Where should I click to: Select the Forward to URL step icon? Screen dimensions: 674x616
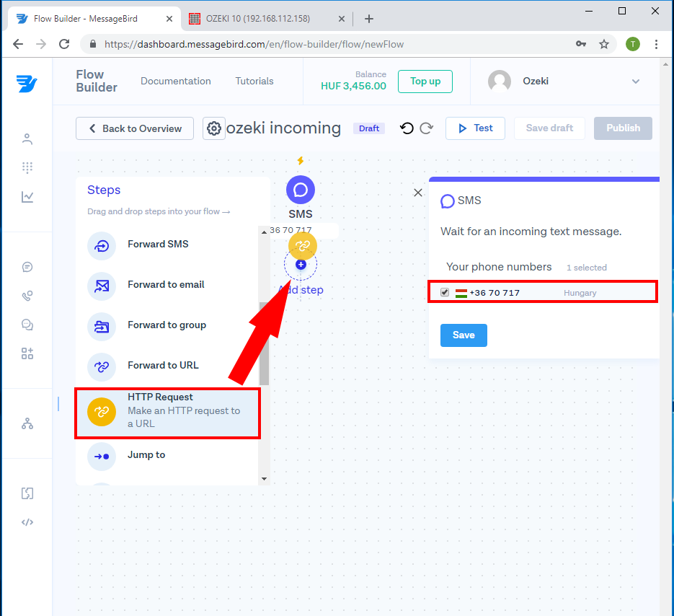102,367
